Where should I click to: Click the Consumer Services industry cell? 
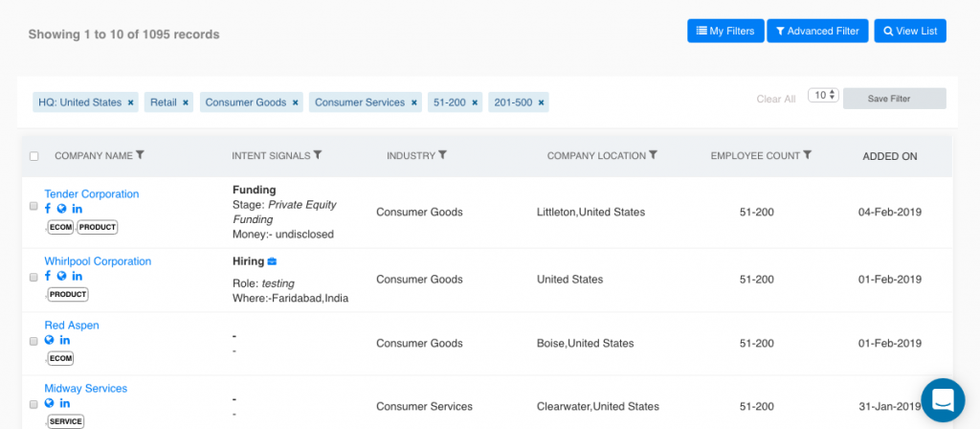point(424,406)
